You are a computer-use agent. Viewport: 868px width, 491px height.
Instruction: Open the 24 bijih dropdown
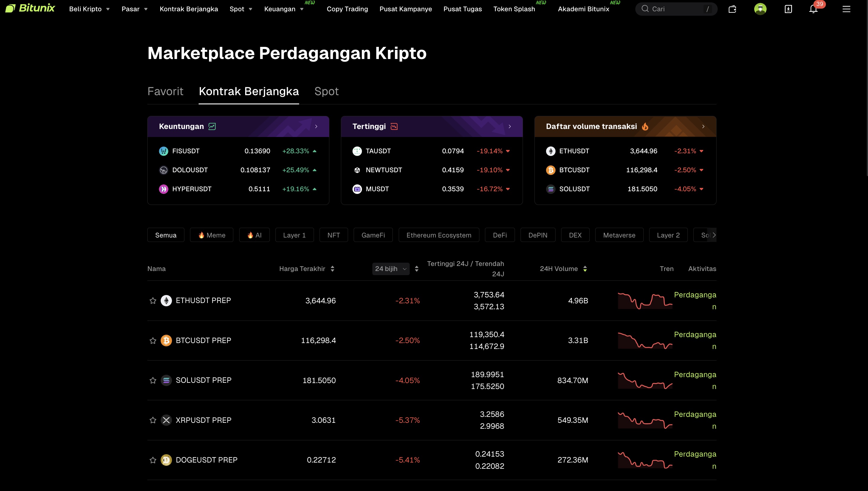coord(391,269)
